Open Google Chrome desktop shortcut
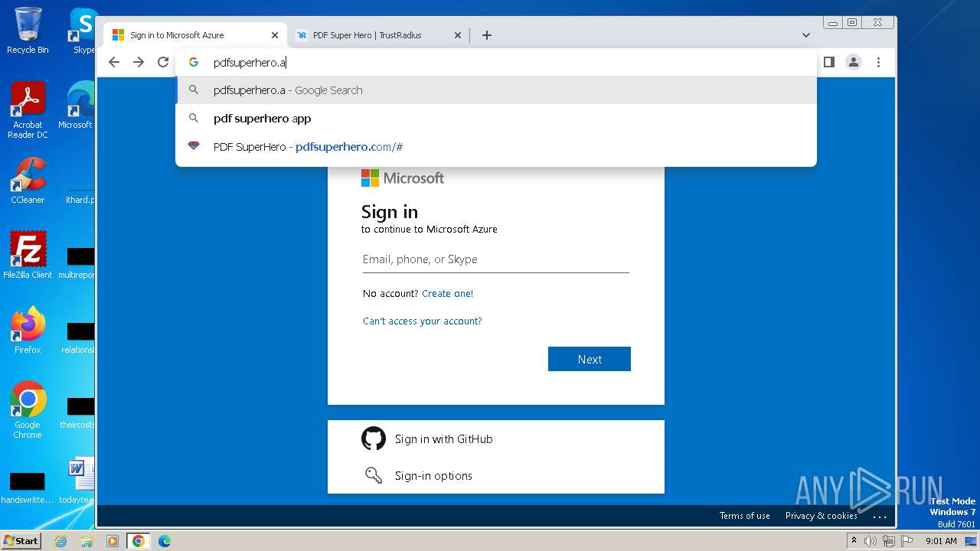Image resolution: width=980 pixels, height=551 pixels. coord(28,409)
